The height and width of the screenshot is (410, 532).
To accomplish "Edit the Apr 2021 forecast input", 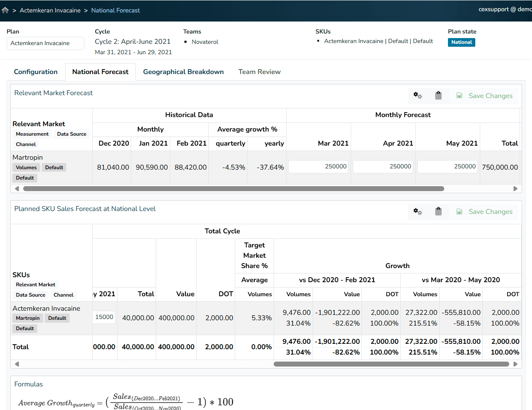I will coord(383,167).
